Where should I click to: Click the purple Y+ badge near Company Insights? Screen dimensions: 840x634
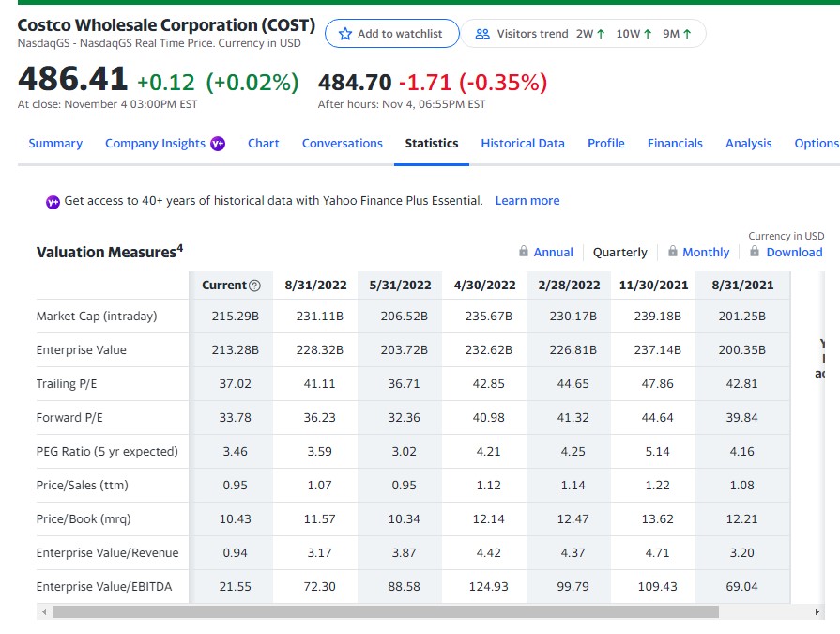click(217, 143)
